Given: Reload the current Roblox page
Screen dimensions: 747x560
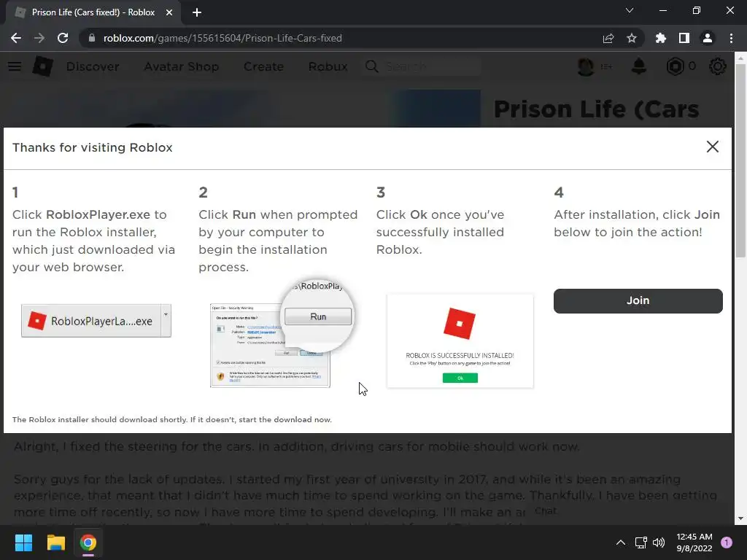Looking at the screenshot, I should 63,38.
